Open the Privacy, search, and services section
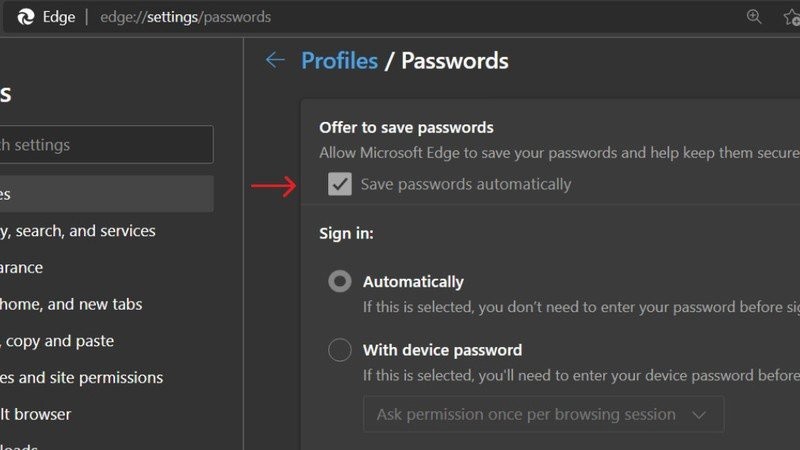Image resolution: width=800 pixels, height=450 pixels. point(78,231)
